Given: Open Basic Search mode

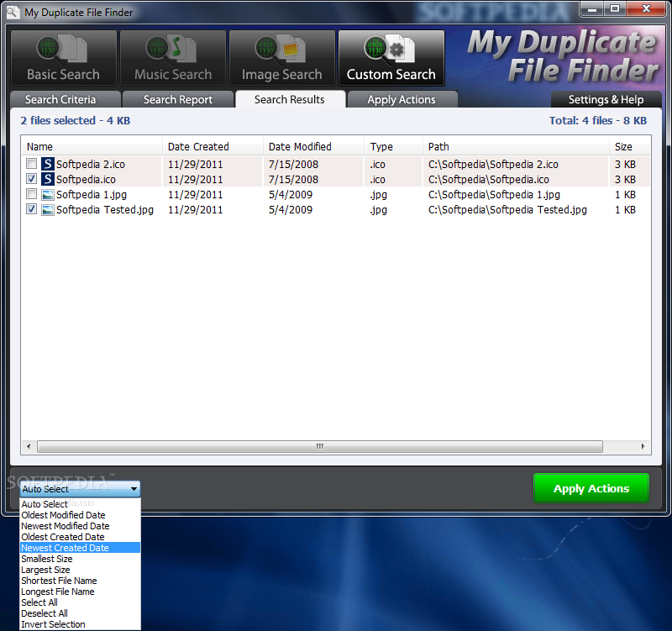Looking at the screenshot, I should [64, 58].
